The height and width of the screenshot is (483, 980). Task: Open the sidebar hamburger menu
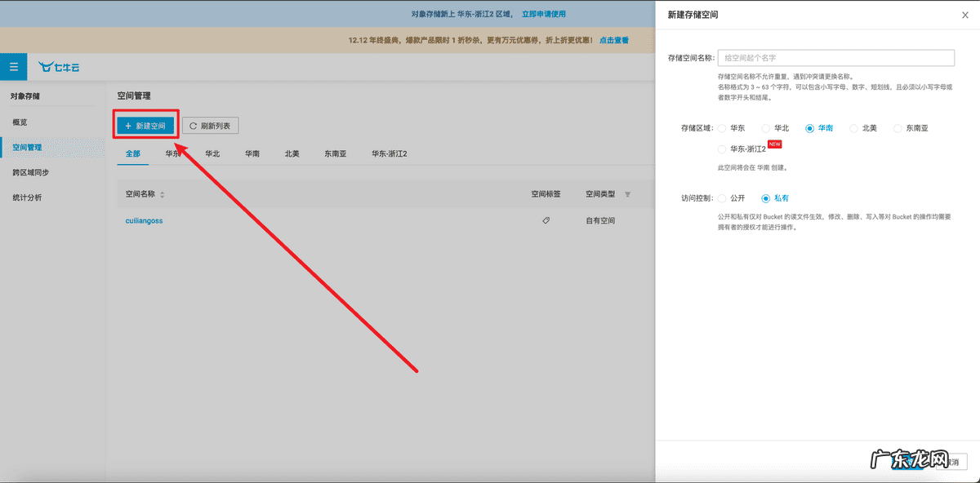(13, 67)
